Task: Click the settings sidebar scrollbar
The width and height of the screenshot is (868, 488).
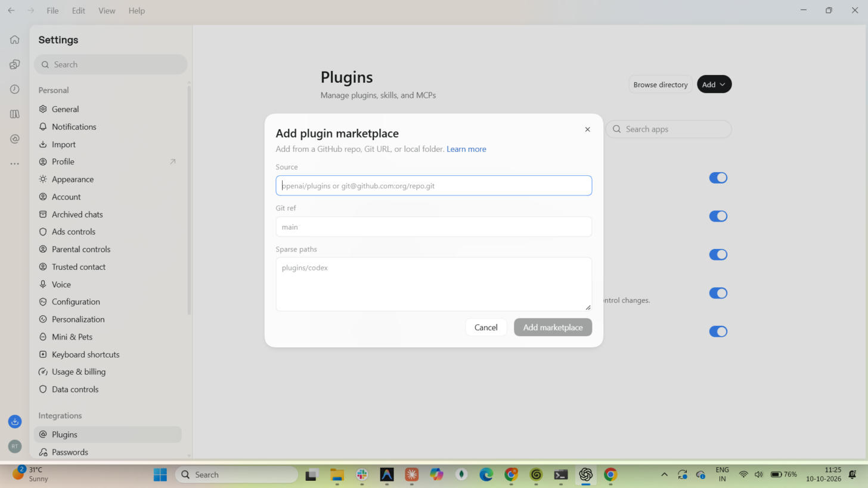Action: [190, 200]
